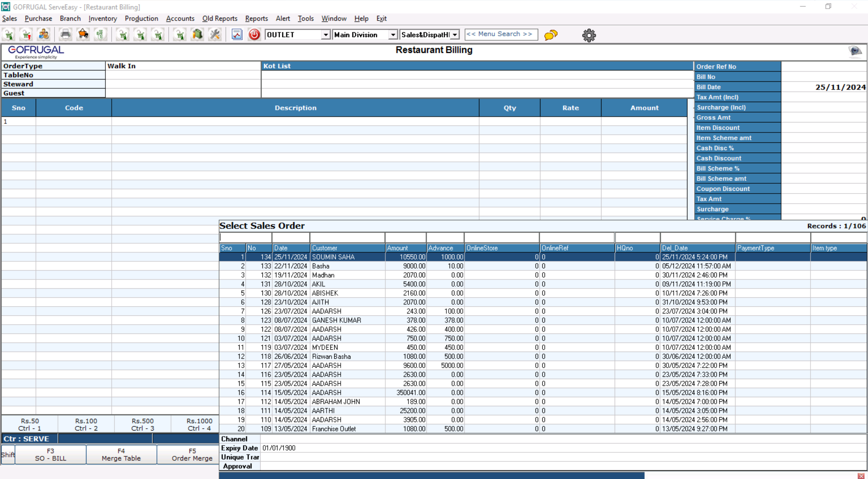Open the settings gear icon
Image resolution: width=868 pixels, height=479 pixels.
tap(588, 35)
